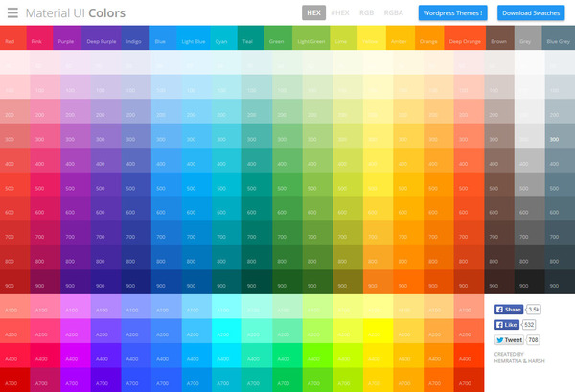Pick the Red 500 swatch
The image size is (575, 392).
pyautogui.click(x=15, y=184)
